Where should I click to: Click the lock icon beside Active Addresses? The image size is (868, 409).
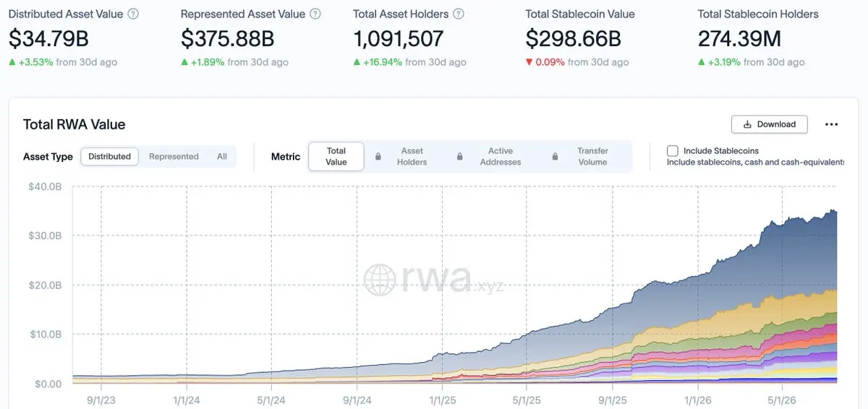(x=460, y=157)
